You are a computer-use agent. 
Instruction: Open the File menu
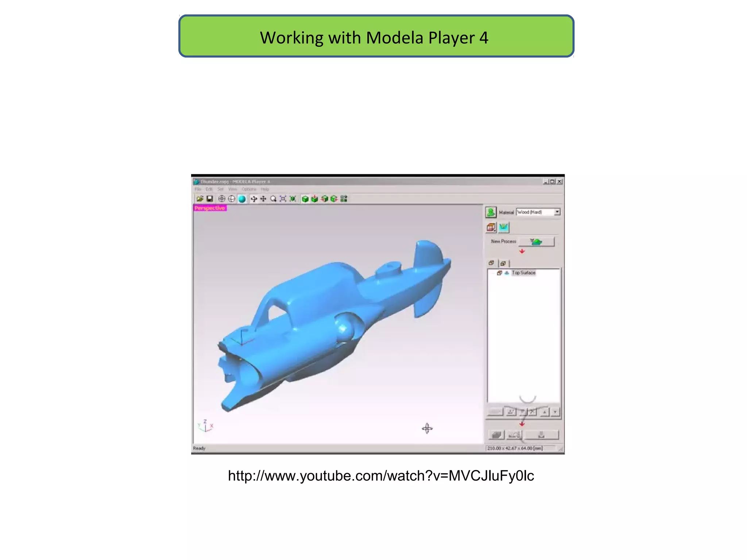pos(198,189)
